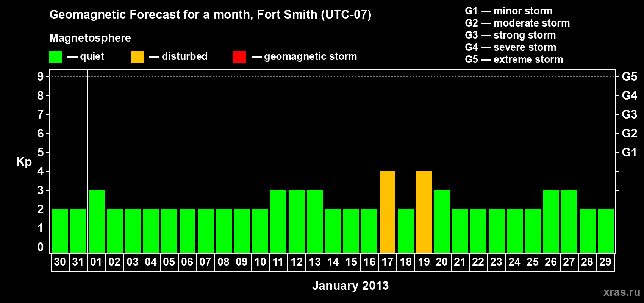Image resolution: width=644 pixels, height=303 pixels.
Task: Click the Kp value 9 label
Action: [41, 77]
